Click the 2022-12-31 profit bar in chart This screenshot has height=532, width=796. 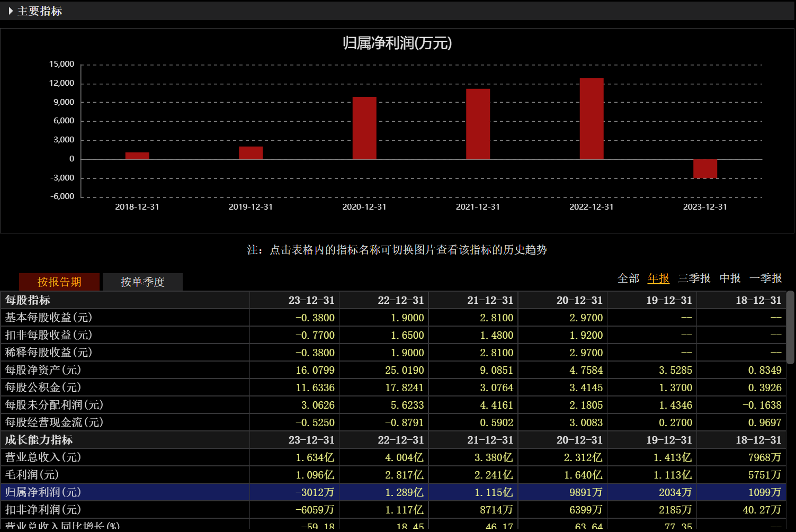(x=592, y=119)
